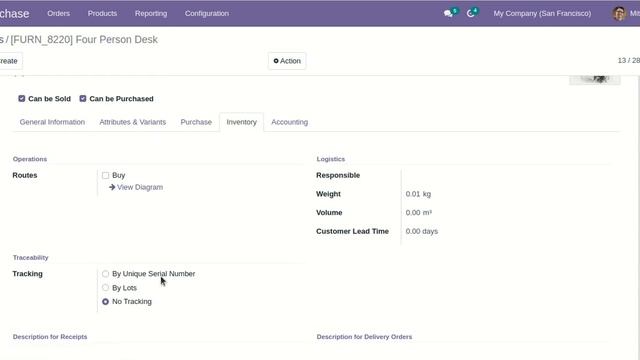Screen dimensions: 640x360
Task: Open the Configuration menu
Action: coord(207,13)
